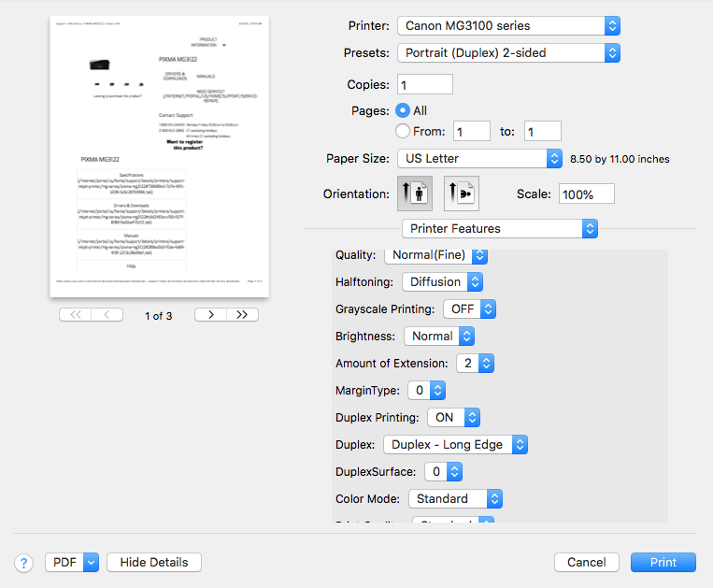Click the PDF button
The image size is (713, 588).
[64, 563]
